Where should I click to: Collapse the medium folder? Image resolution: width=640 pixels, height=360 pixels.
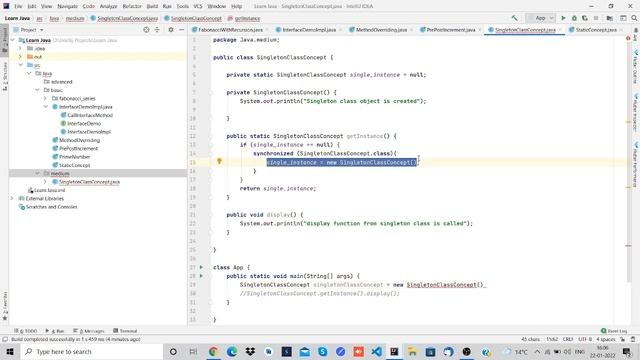click(x=37, y=173)
